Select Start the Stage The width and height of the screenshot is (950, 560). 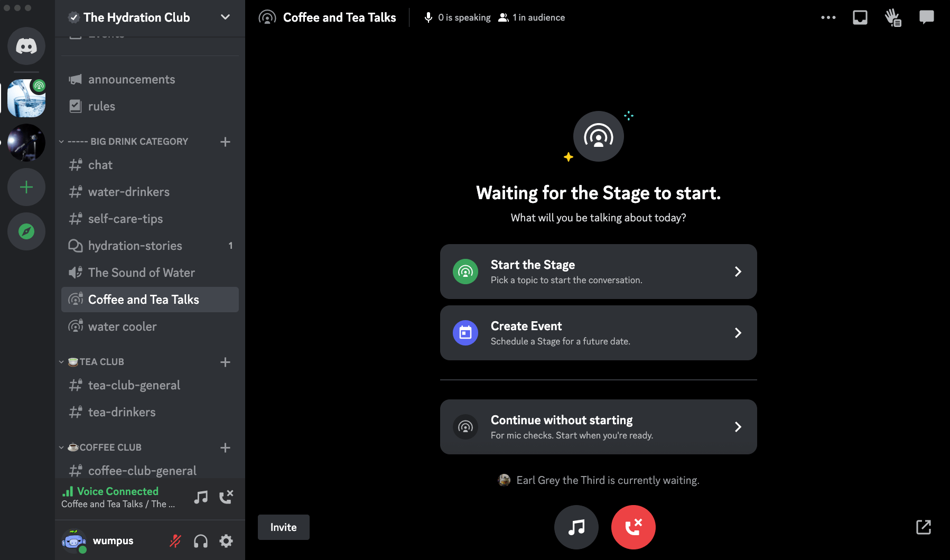pos(598,271)
